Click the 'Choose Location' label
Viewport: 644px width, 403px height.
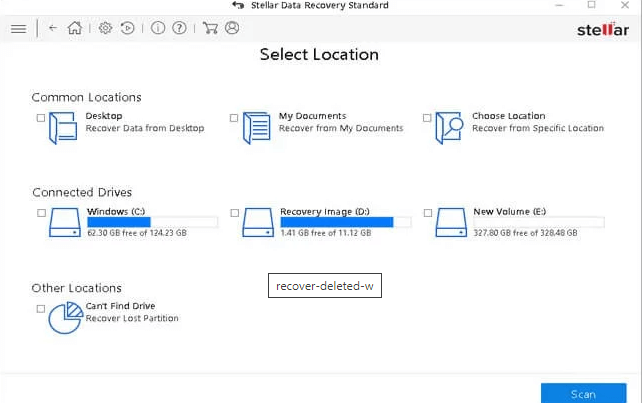click(x=509, y=116)
